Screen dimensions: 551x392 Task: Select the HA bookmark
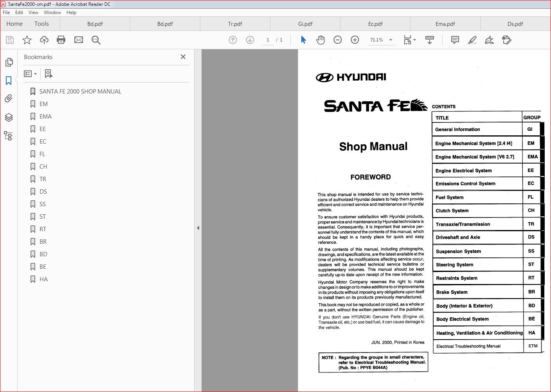coord(43,279)
